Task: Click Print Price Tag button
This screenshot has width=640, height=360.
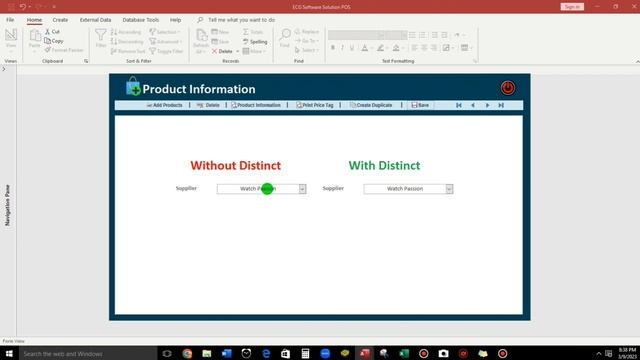Action: click(315, 105)
